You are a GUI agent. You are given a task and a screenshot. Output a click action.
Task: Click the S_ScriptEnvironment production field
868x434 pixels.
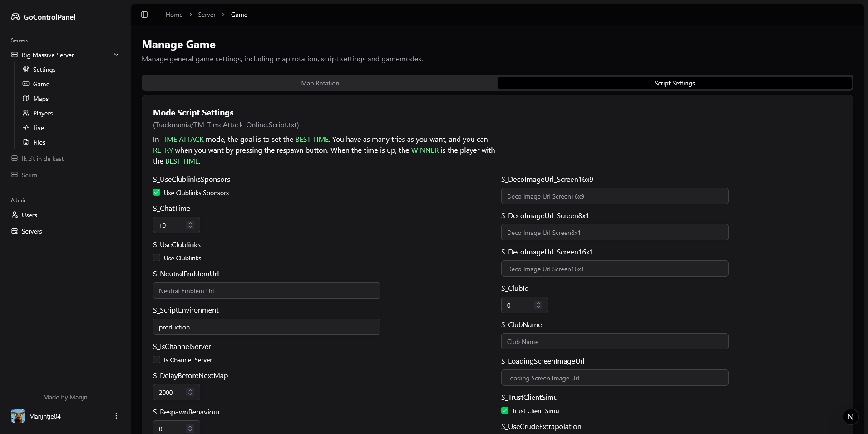tap(266, 327)
